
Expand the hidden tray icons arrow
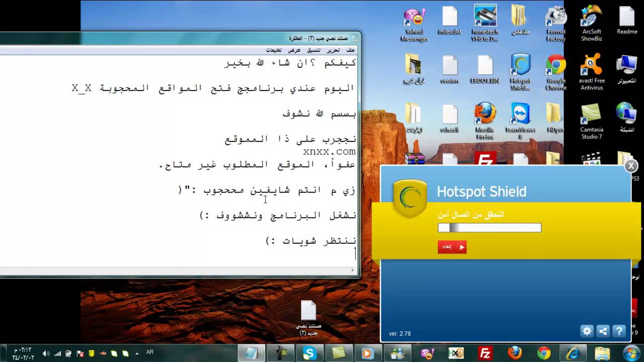point(137,353)
